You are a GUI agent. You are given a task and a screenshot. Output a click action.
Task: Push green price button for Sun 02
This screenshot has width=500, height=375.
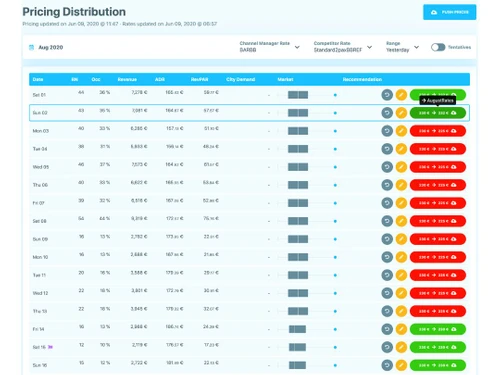click(438, 113)
